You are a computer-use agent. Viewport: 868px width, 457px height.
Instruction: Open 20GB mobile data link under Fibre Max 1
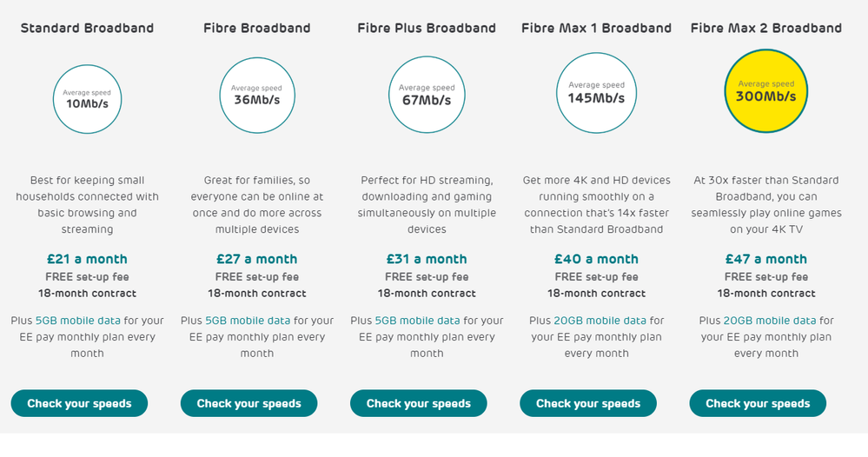(600, 321)
